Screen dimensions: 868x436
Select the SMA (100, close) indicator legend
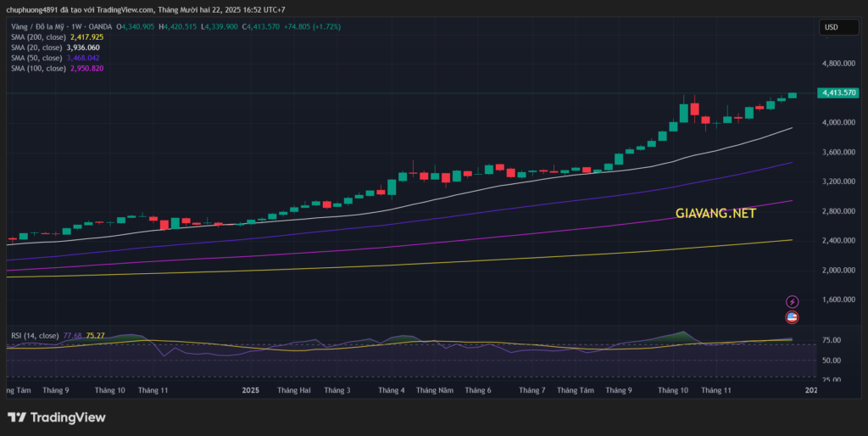tap(36, 68)
